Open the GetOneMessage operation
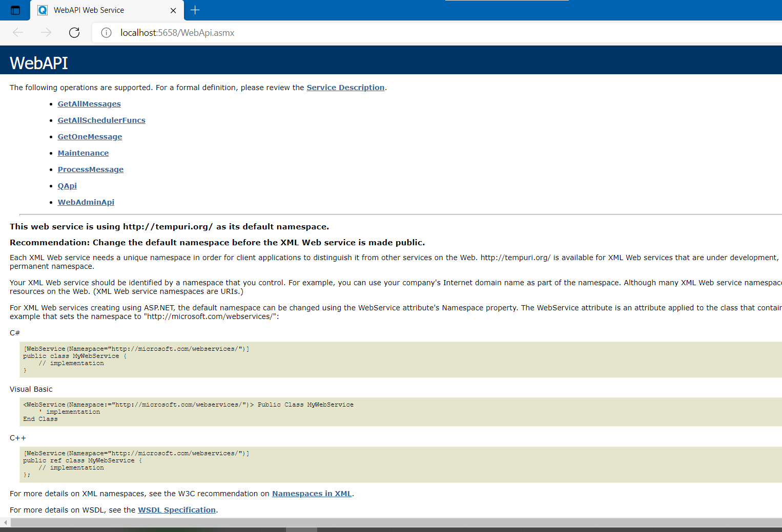Screen dimensions: 782x532 click(90, 137)
